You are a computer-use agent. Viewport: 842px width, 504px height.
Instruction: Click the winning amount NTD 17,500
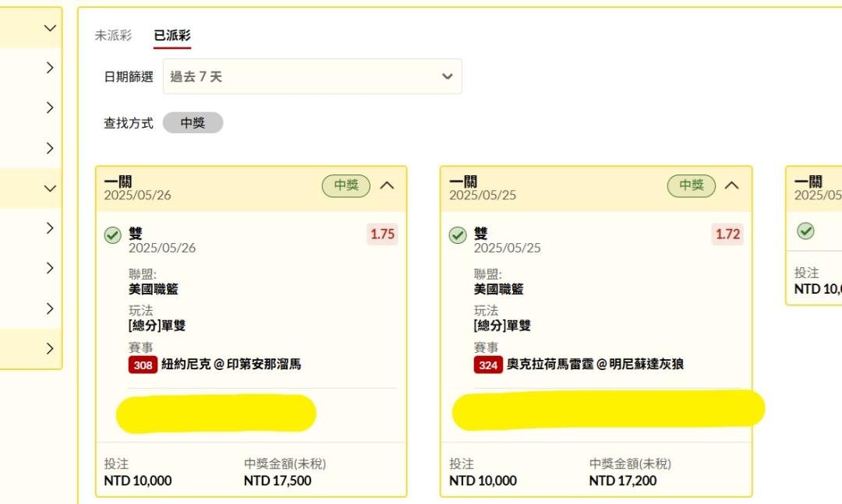point(278,481)
